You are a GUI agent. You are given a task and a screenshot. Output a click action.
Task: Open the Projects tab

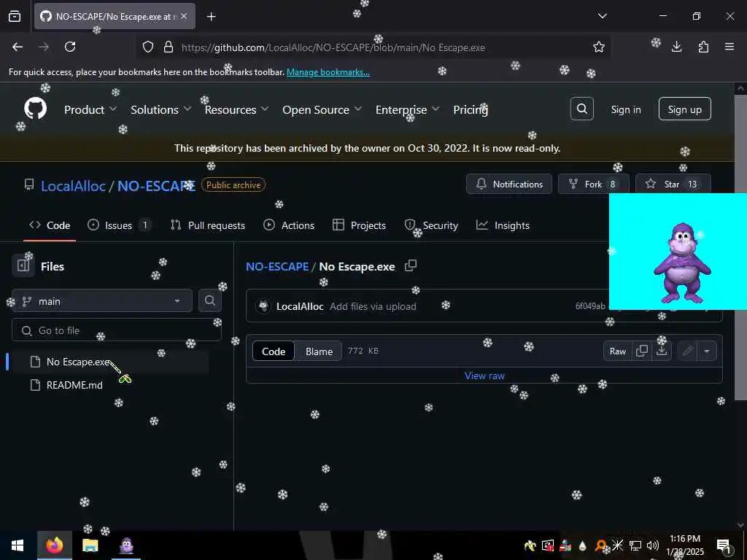[x=359, y=225]
